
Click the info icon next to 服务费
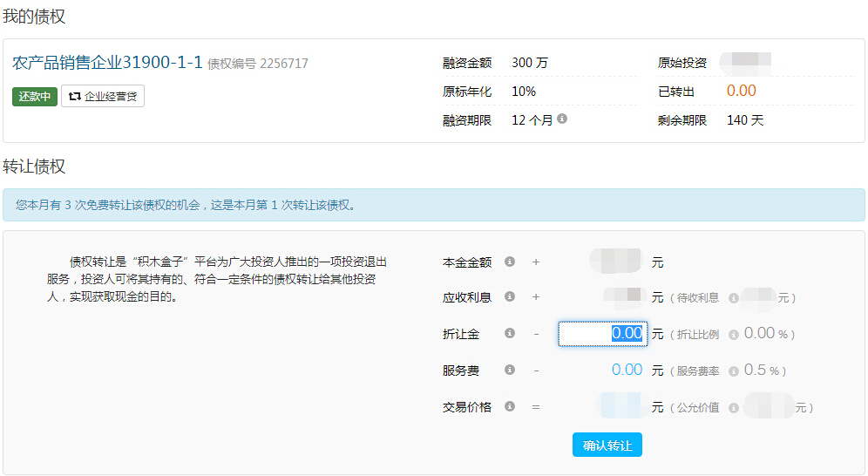coord(510,371)
